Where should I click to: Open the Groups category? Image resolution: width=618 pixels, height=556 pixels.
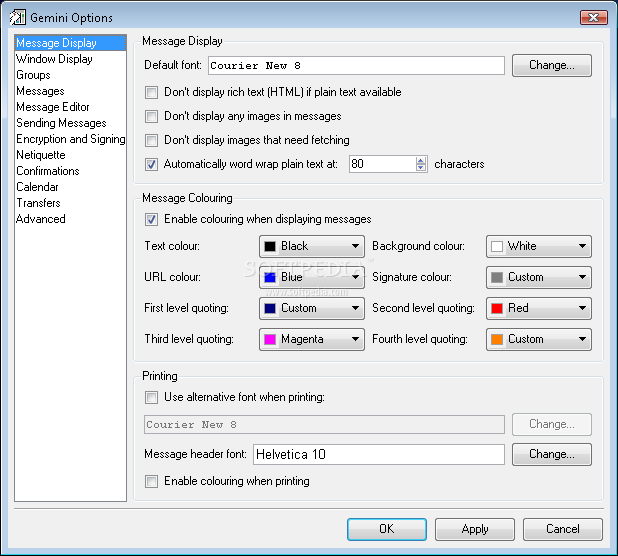(x=70, y=75)
